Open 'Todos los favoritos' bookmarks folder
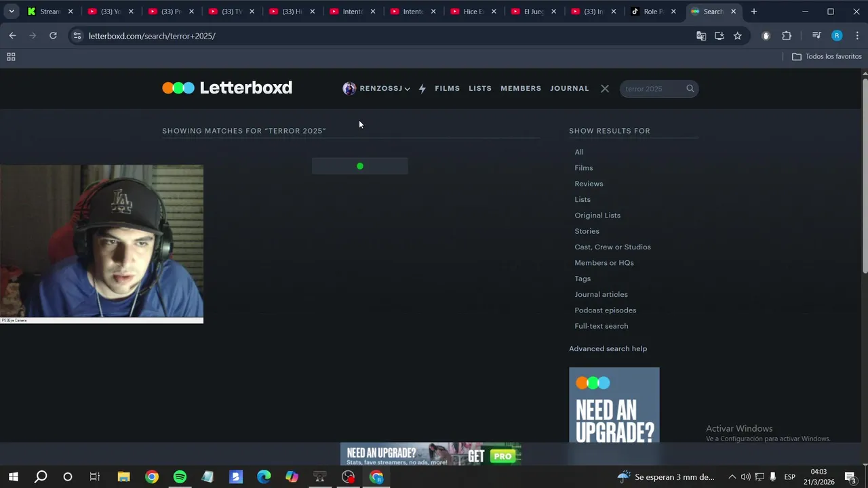 click(x=827, y=57)
